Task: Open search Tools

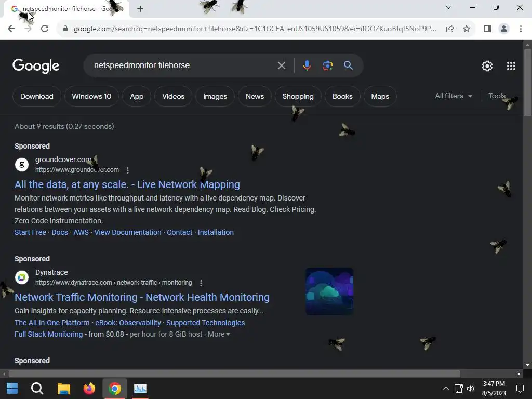Action: (497, 96)
